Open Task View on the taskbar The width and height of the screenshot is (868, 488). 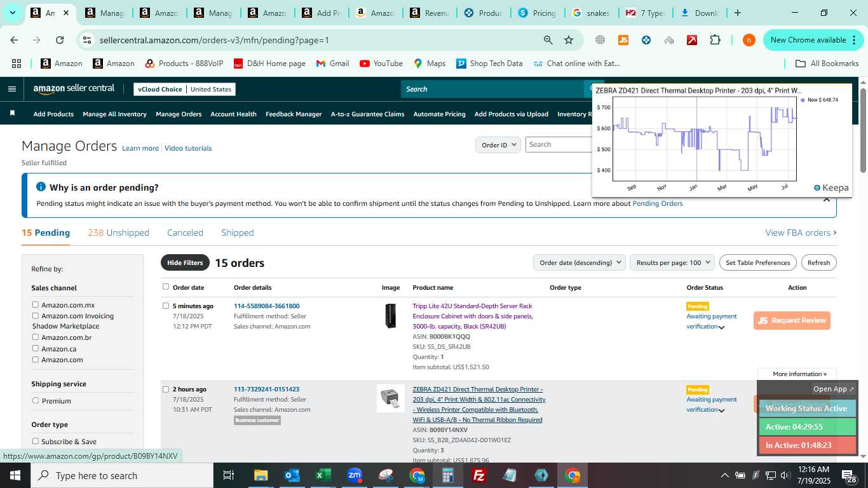click(x=229, y=475)
